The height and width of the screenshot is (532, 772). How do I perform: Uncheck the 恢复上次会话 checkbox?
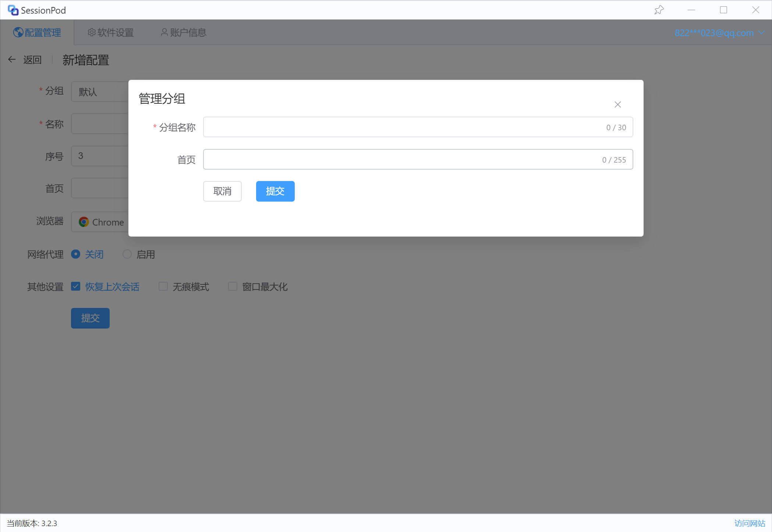pyautogui.click(x=76, y=286)
